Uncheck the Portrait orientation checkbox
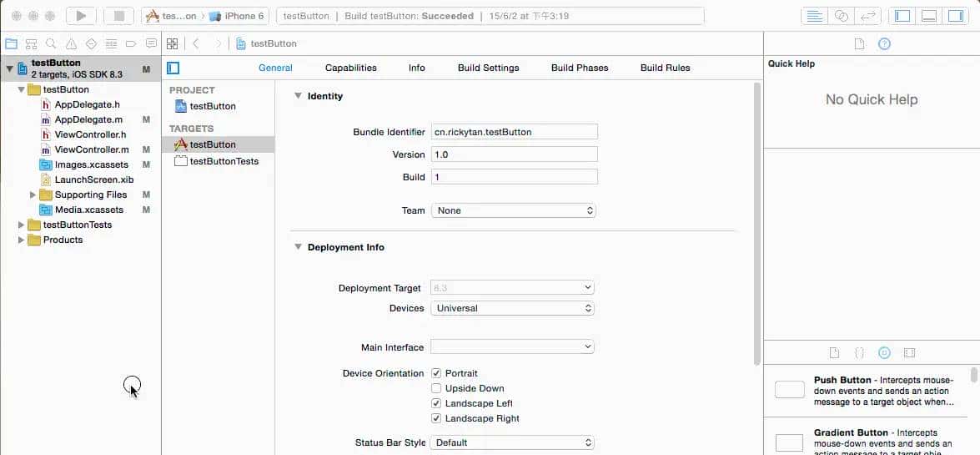This screenshot has height=455, width=980. (436, 373)
